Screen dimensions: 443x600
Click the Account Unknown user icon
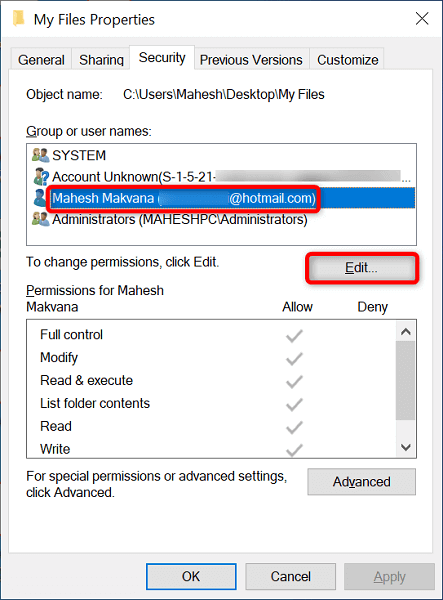coord(41,176)
